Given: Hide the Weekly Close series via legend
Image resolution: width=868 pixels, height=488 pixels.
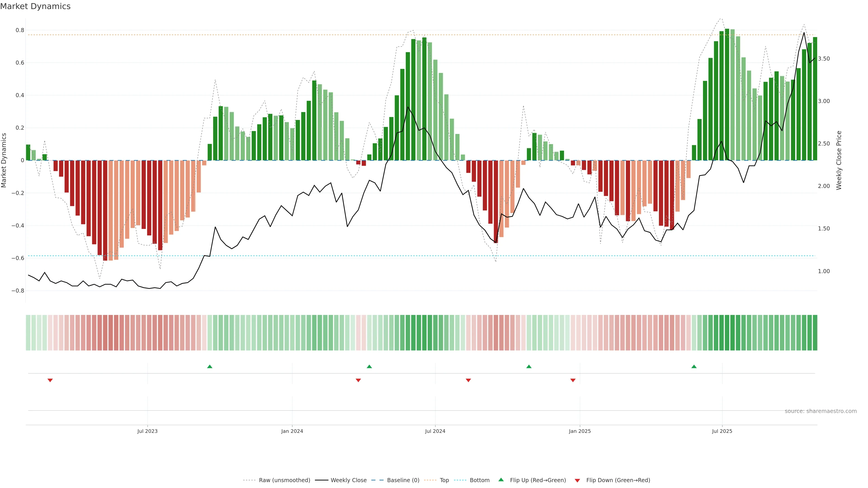Looking at the screenshot, I should [348, 480].
